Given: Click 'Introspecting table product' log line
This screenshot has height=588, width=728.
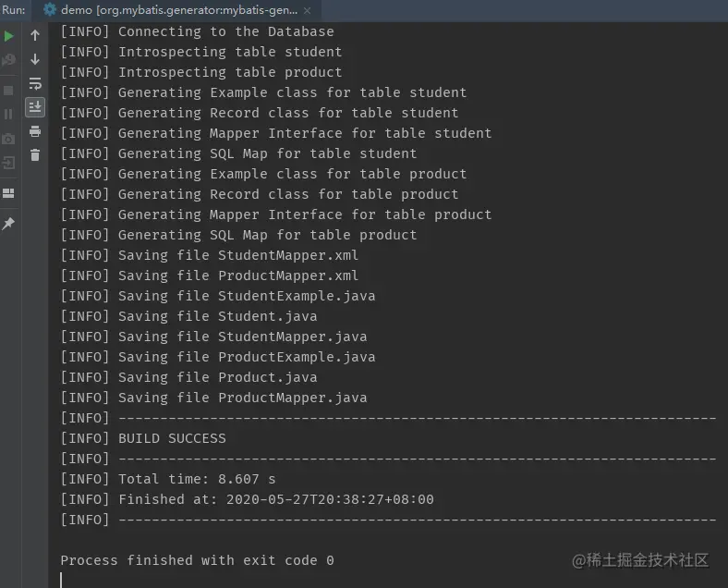Looking at the screenshot, I should [201, 72].
